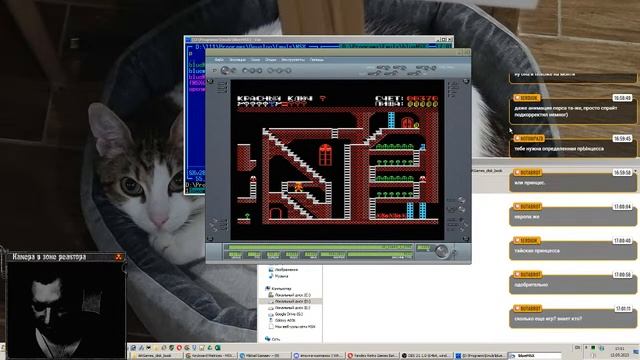Switch to Keyboard Matrices - MSX taskbar button
The image size is (640, 360).
[211, 356]
